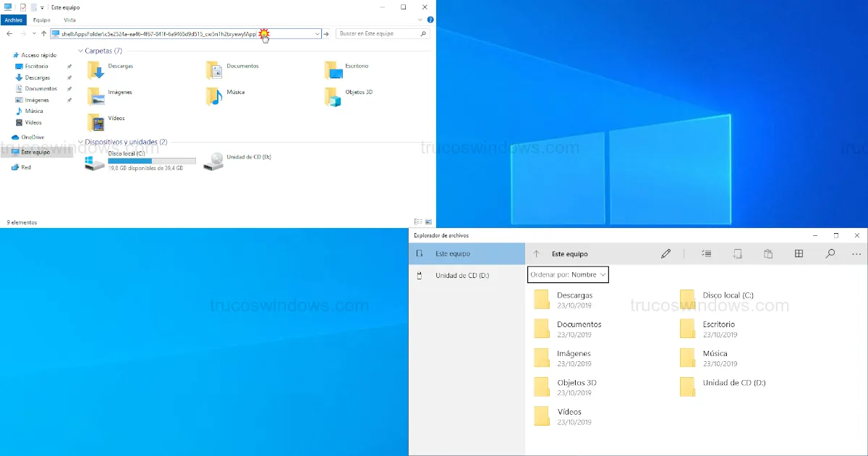Open the Archivo ribbon tab
This screenshot has width=868, height=456.
[x=14, y=20]
